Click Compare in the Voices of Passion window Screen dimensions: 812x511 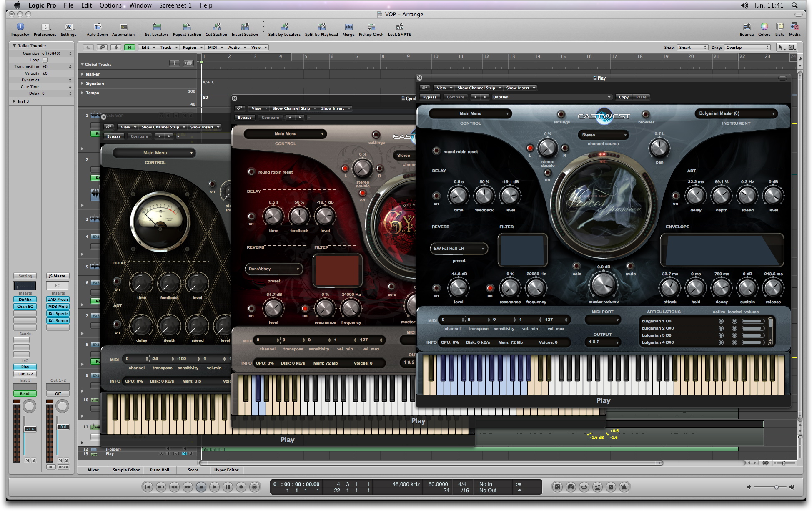[x=455, y=97]
